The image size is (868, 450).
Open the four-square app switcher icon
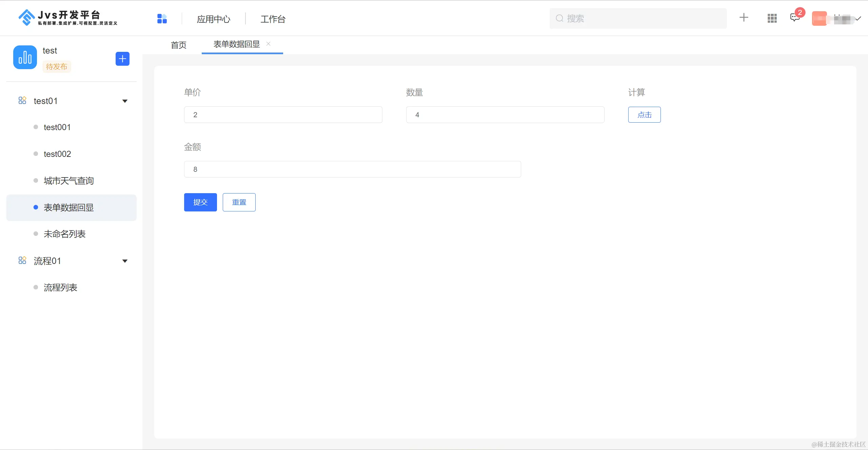point(162,19)
